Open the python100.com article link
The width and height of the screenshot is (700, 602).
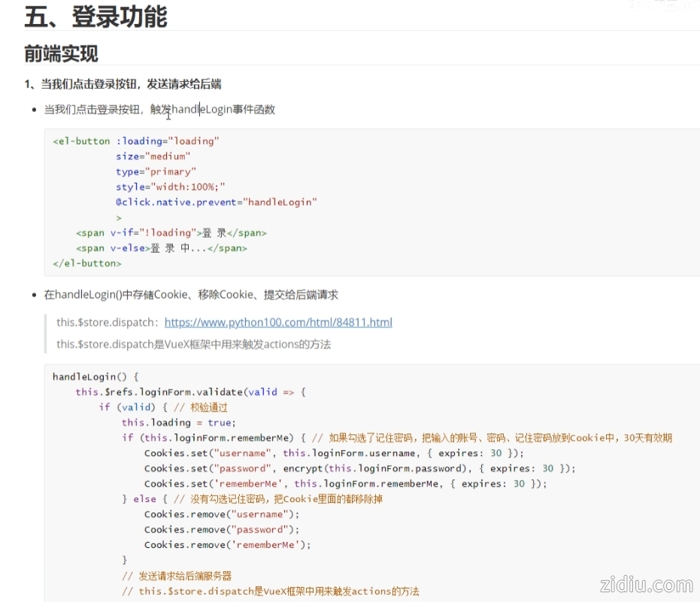[278, 323]
